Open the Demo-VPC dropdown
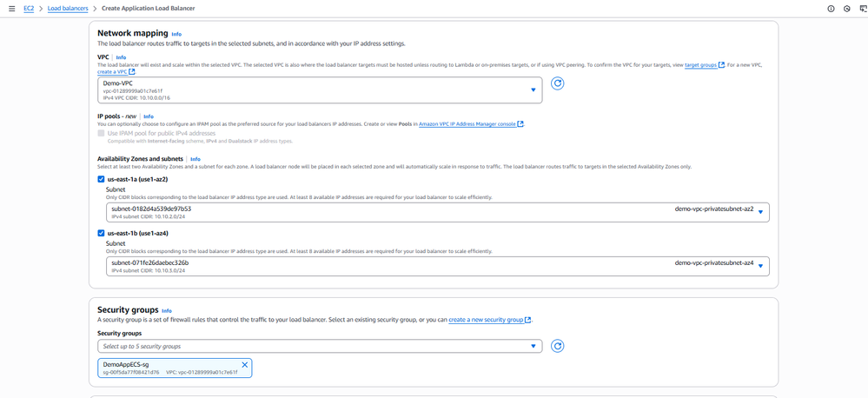The height and width of the screenshot is (398, 868). pos(319,90)
